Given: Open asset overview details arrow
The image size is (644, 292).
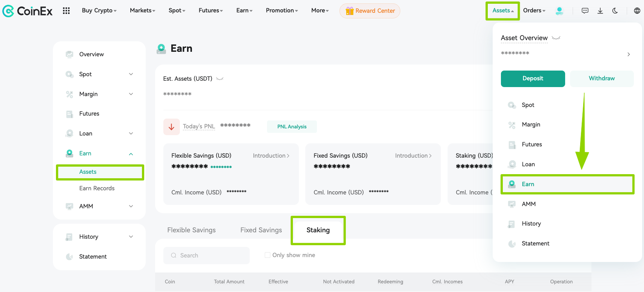Looking at the screenshot, I should pos(629,55).
